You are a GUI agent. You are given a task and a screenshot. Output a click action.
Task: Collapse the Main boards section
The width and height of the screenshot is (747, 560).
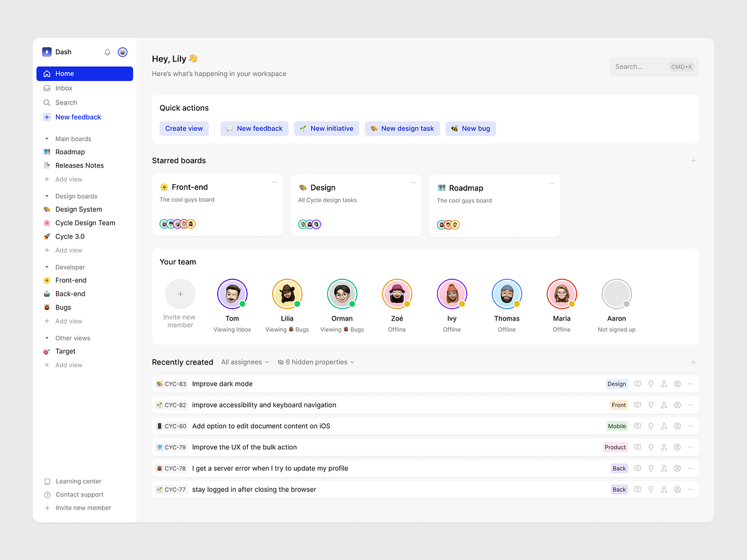click(46, 139)
